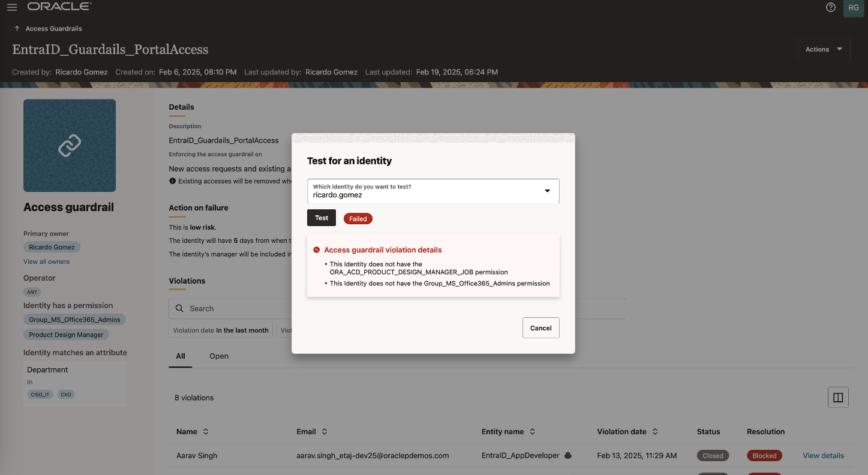Click the EntraID_AppDeveloper entity name
Screen dimensions: 868x475
[521, 456]
